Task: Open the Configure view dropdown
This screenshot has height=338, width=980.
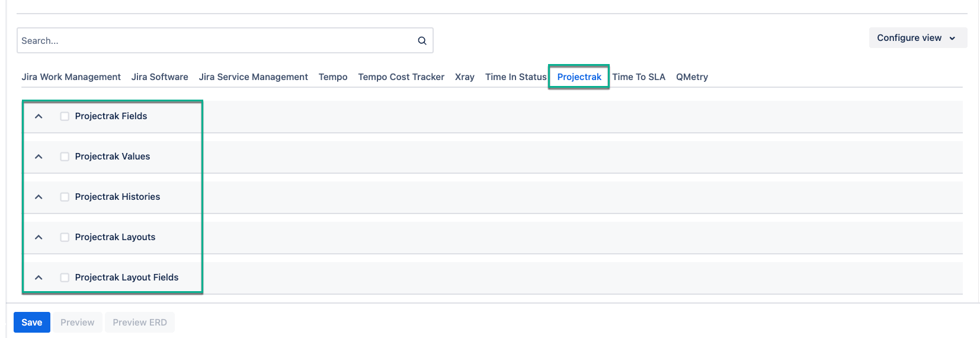Action: click(x=918, y=38)
